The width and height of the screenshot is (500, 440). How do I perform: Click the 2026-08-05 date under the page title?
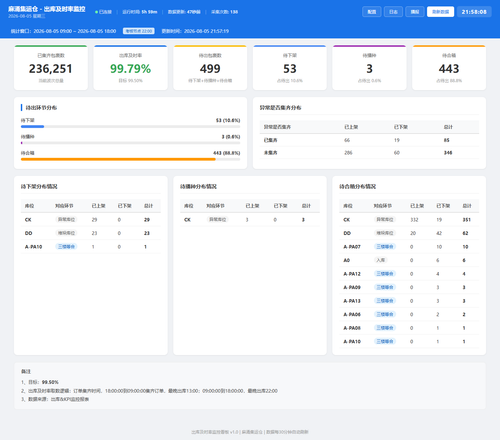20,16
